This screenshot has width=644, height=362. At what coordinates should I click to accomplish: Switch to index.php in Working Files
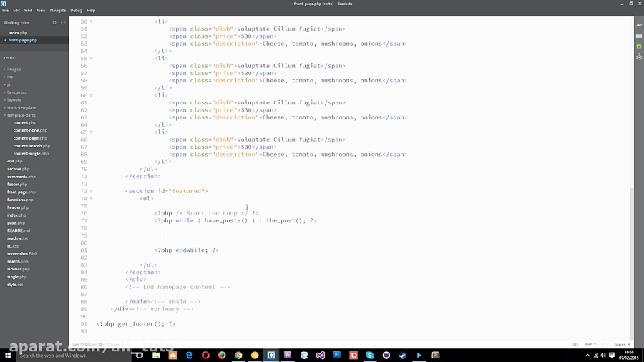18,33
